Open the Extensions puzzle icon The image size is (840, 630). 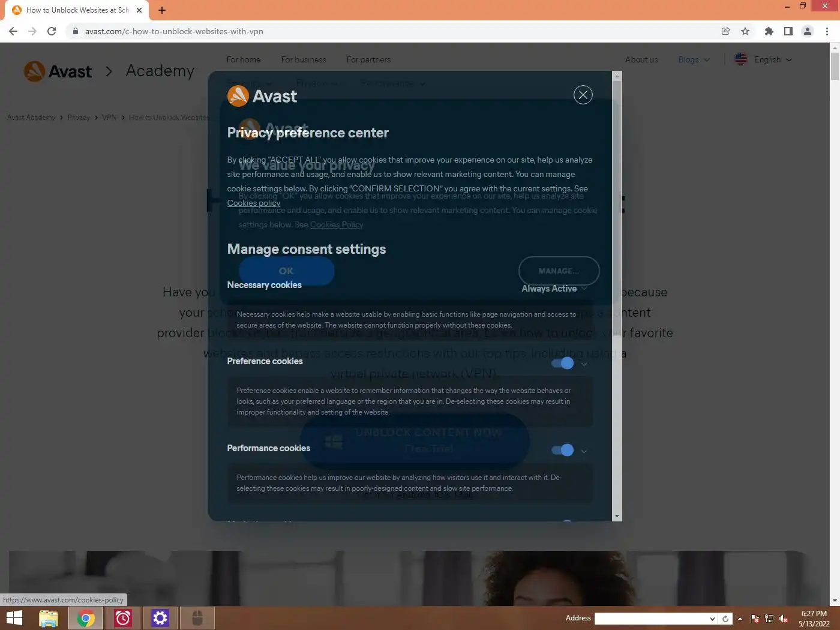point(769,31)
